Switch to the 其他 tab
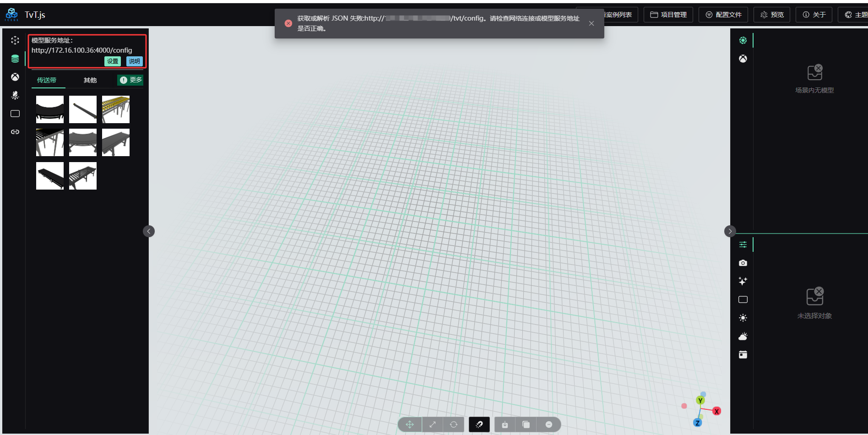Image resolution: width=868 pixels, height=435 pixels. point(90,80)
